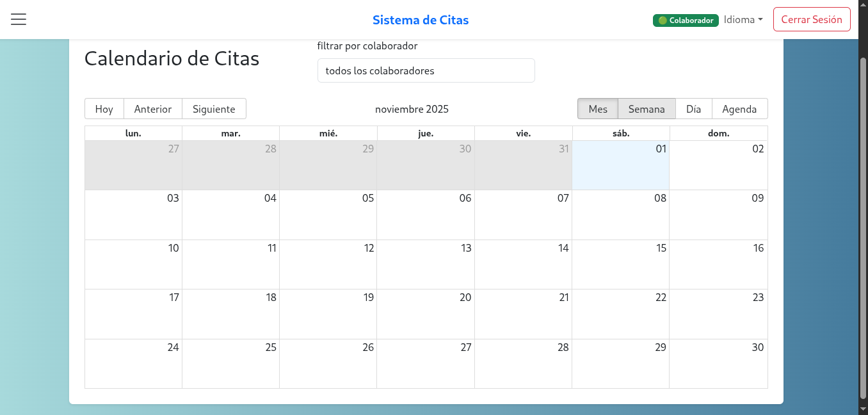The width and height of the screenshot is (868, 415).
Task: Switch to the Semana view
Action: [646, 109]
